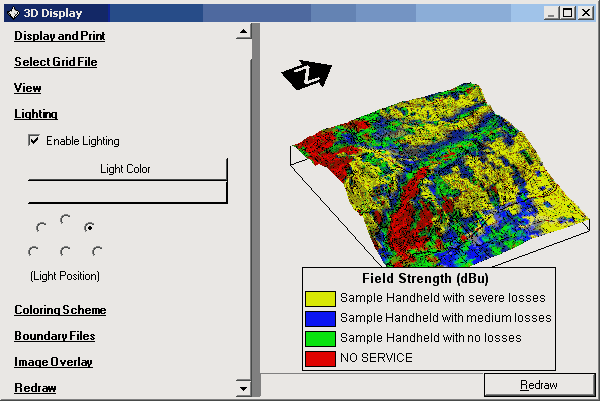Click the light color preview swatch
This screenshot has height=401, width=600.
tap(127, 192)
